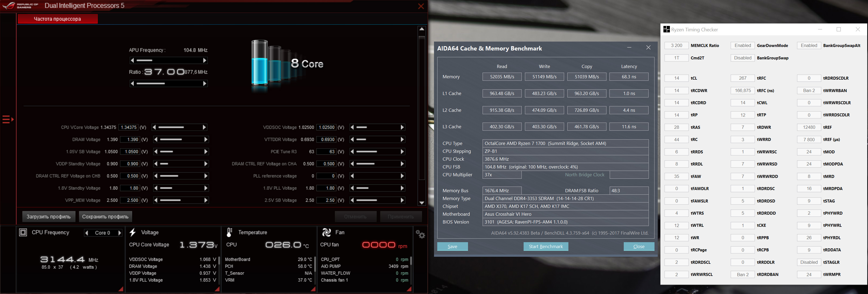Image resolution: width=868 pixels, height=294 pixels.
Task: Switch to next core after Core 0
Action: 119,233
